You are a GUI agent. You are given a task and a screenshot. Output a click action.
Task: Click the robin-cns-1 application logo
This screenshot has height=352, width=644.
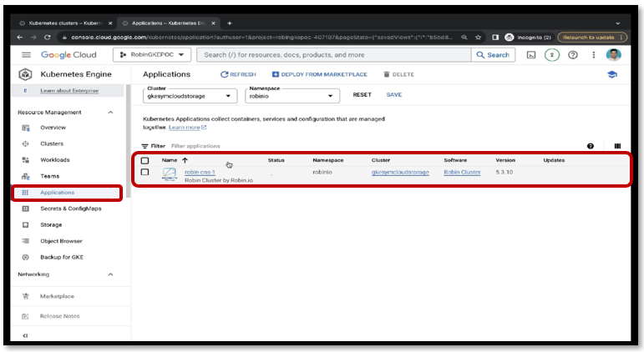pos(170,174)
